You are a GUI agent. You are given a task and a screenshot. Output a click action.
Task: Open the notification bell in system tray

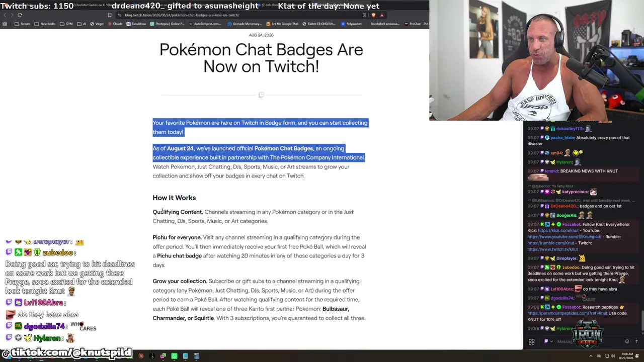(637, 356)
